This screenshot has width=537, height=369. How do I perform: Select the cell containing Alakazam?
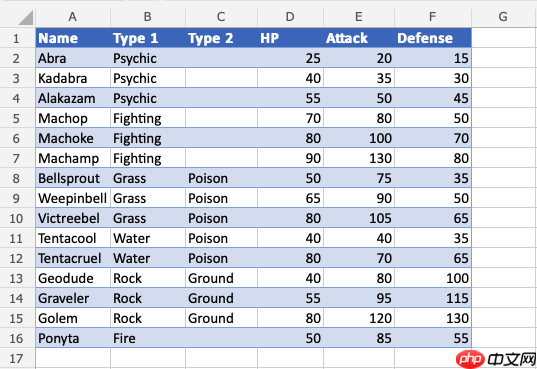[x=73, y=98]
